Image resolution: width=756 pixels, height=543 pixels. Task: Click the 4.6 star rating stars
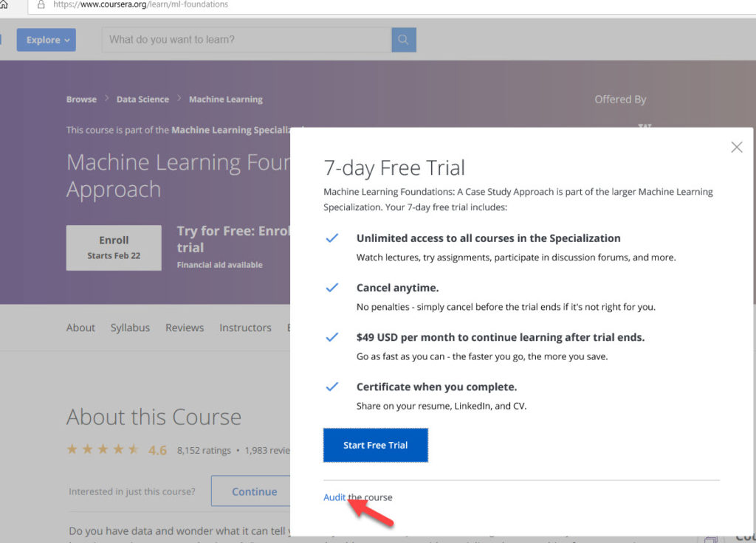pos(103,449)
